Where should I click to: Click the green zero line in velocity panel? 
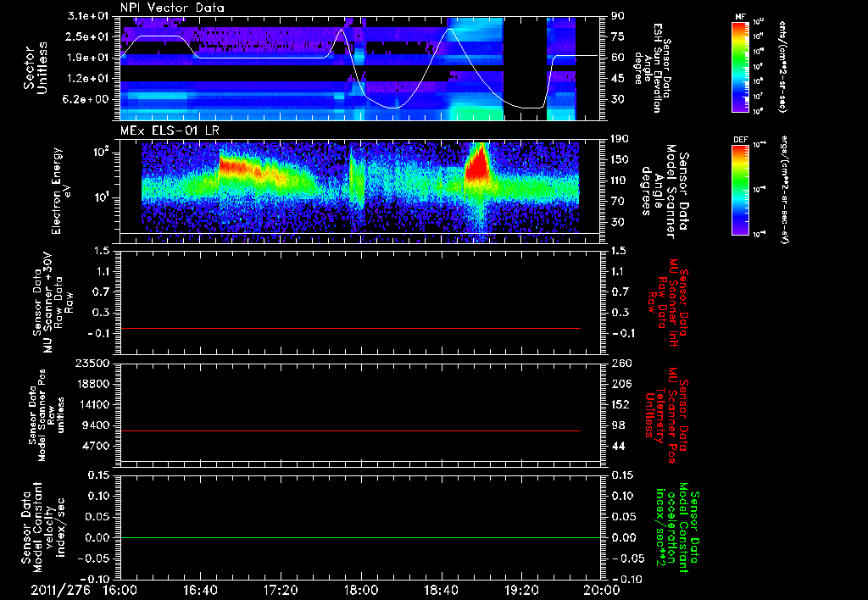[360, 537]
